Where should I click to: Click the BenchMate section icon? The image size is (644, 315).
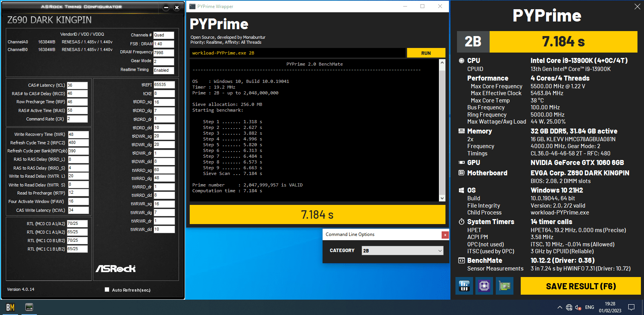pos(461,261)
